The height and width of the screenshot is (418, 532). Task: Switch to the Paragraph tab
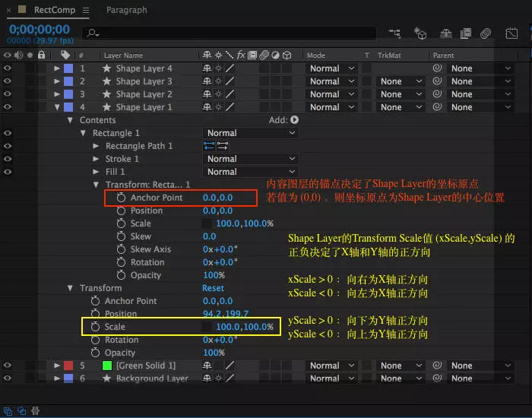(x=127, y=10)
